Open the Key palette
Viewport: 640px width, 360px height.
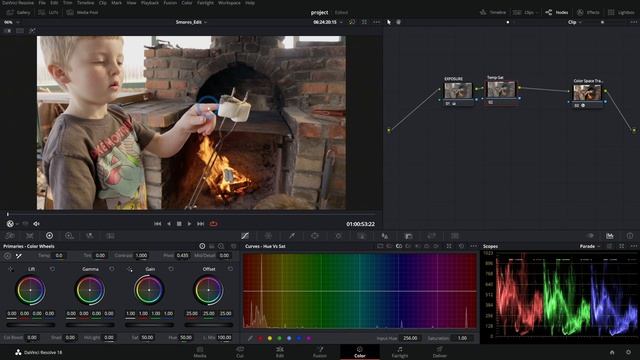pos(408,236)
